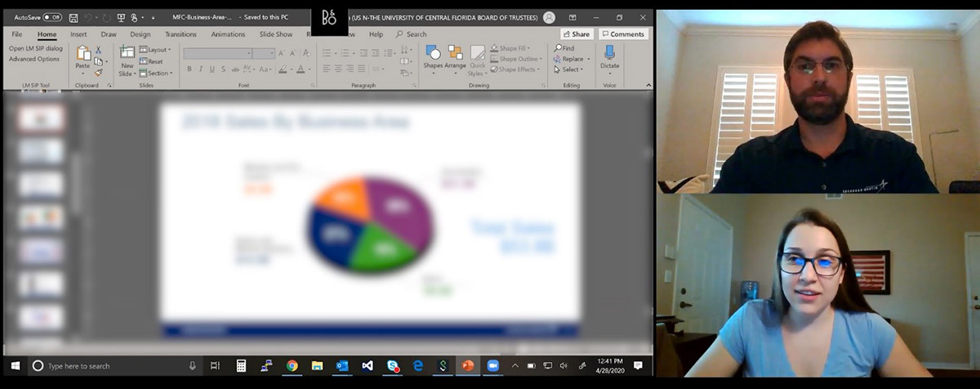
Task: Toggle the AutoSave switch
Action: [51, 17]
